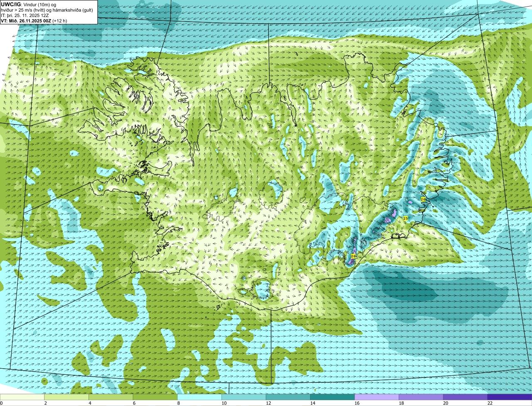Pick the 6–8 m/s olive green swatch
The image size is (532, 406).
click(x=155, y=397)
